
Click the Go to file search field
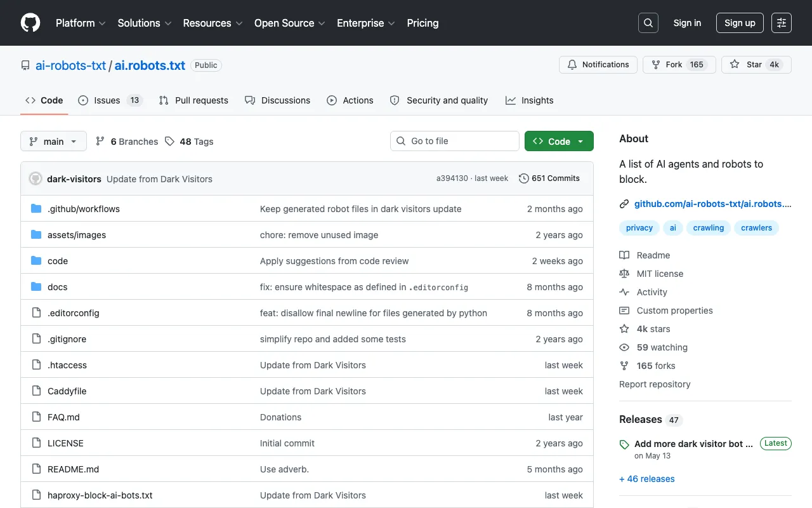pyautogui.click(x=455, y=141)
